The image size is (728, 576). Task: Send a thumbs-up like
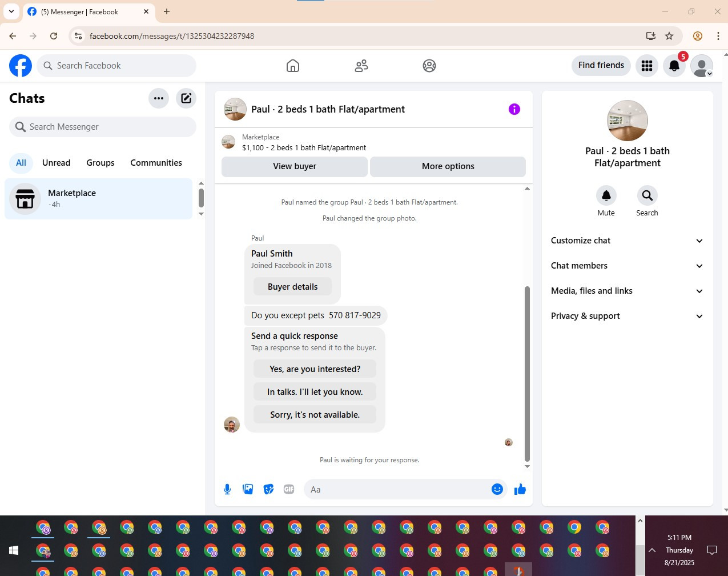(x=520, y=489)
